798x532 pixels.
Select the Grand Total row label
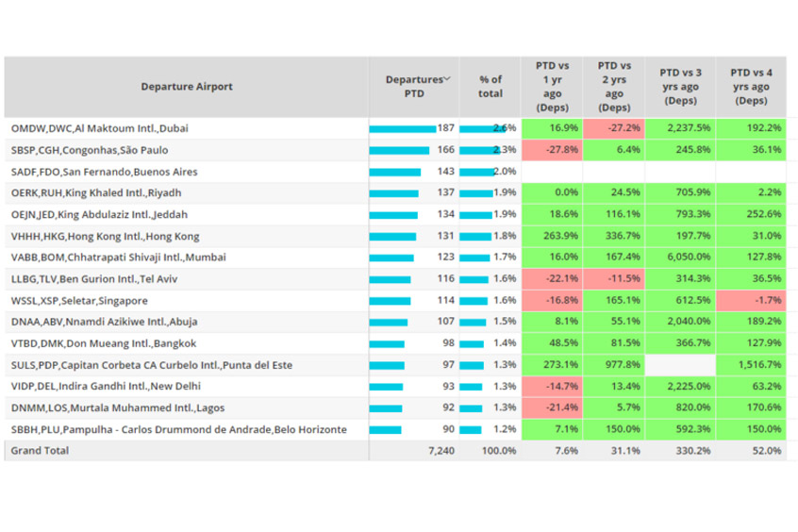click(40, 451)
